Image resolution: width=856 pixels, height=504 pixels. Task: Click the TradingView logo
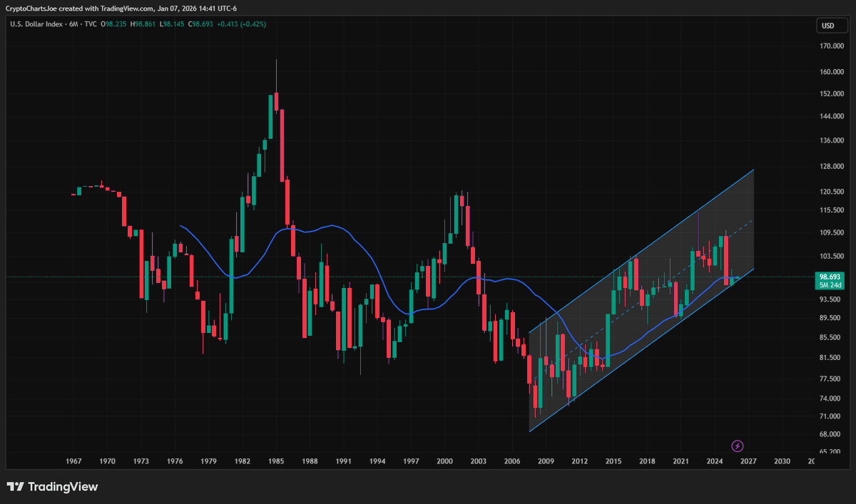[x=53, y=486]
